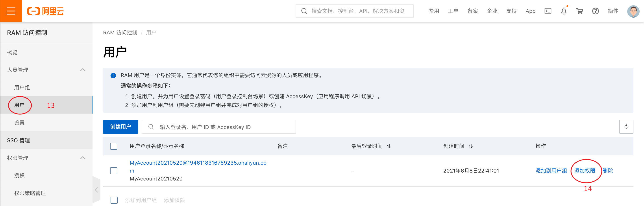Click the 创建用户 button
This screenshot has height=206, width=644.
coord(120,127)
